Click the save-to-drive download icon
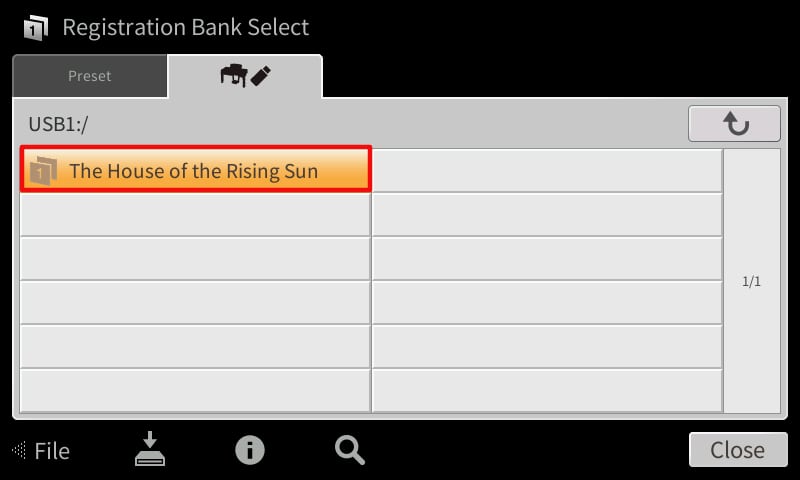 (x=150, y=450)
